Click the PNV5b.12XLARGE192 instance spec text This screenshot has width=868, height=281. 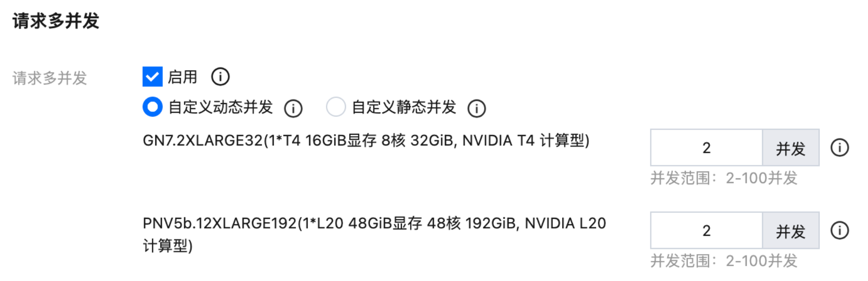point(374,223)
